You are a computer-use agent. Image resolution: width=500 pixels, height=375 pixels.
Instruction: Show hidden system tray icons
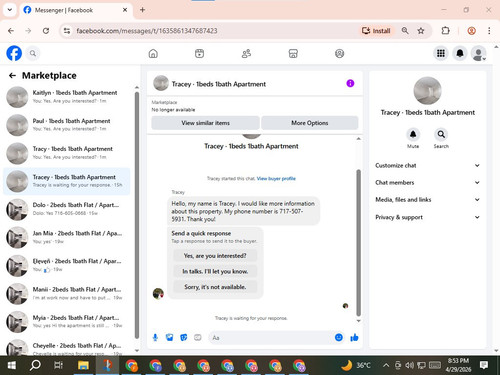[386, 365]
